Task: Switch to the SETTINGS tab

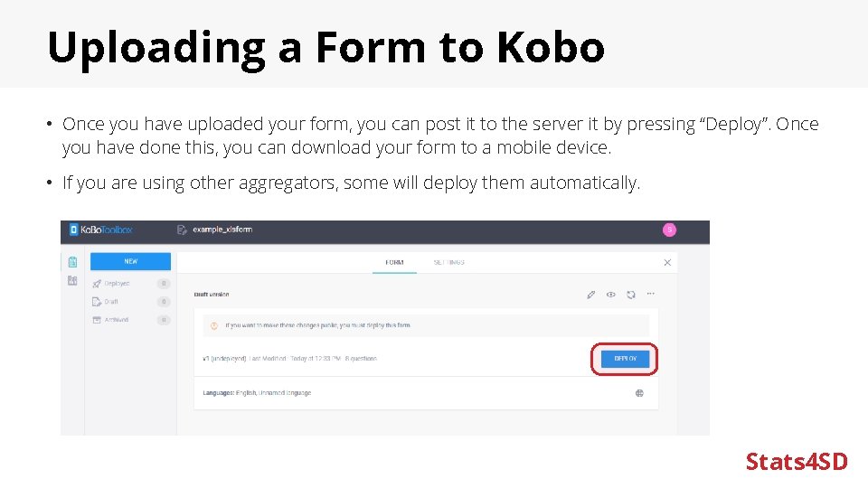Action: (448, 262)
